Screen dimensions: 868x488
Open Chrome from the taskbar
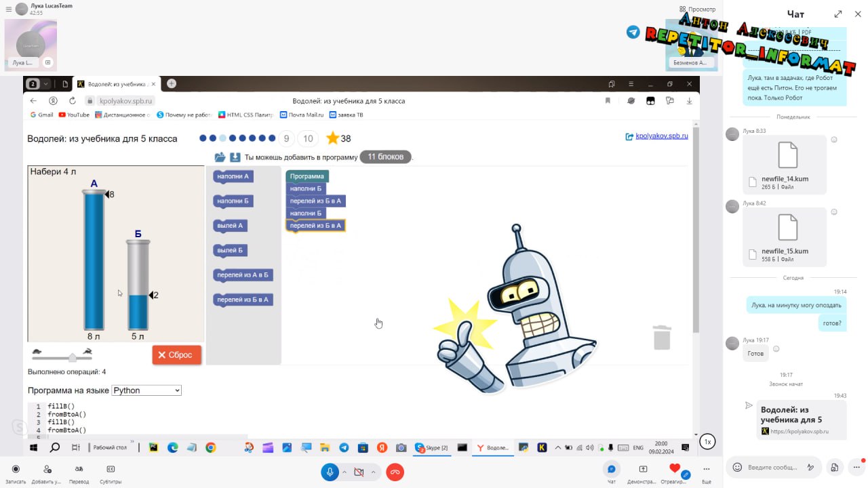click(211, 447)
